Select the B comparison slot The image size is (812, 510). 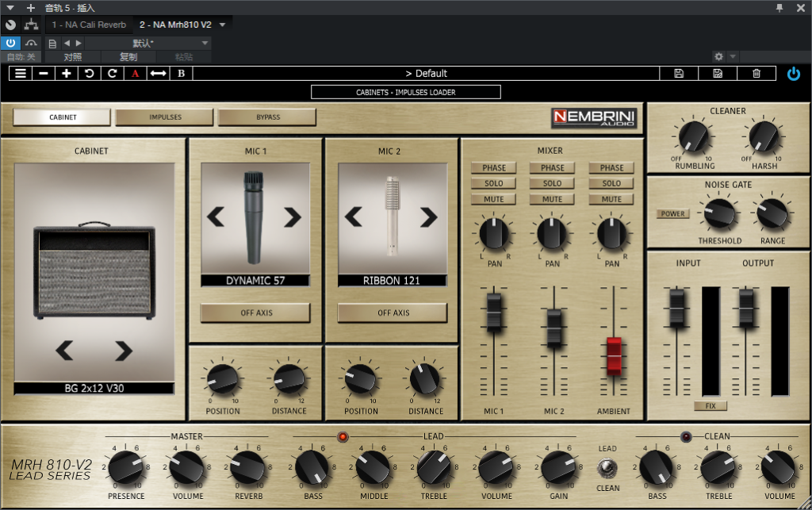point(182,74)
